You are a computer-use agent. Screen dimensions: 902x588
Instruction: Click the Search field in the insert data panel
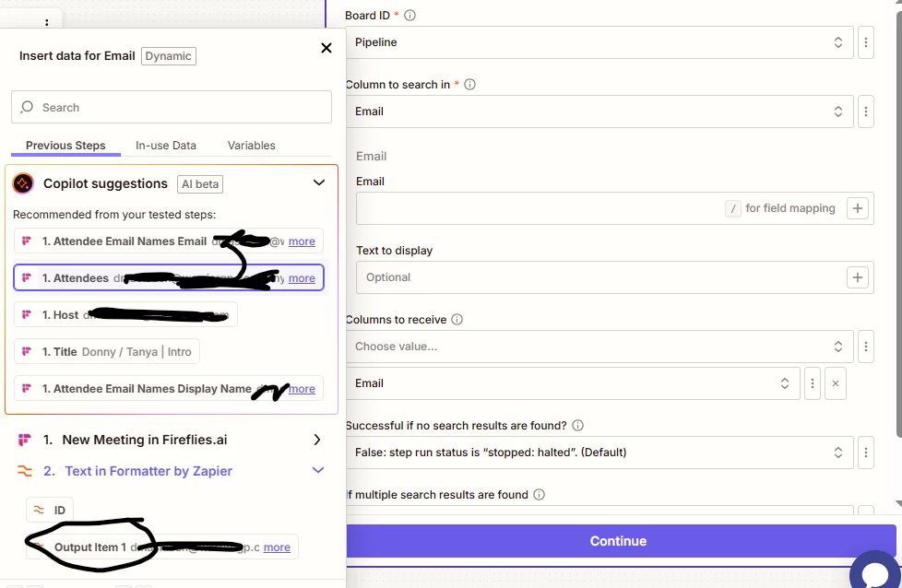pyautogui.click(x=172, y=107)
